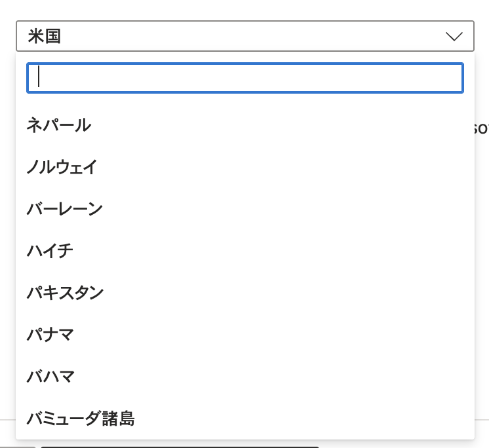Select Bermuda Islands list item
Image resolution: width=489 pixels, height=448 pixels.
(81, 419)
